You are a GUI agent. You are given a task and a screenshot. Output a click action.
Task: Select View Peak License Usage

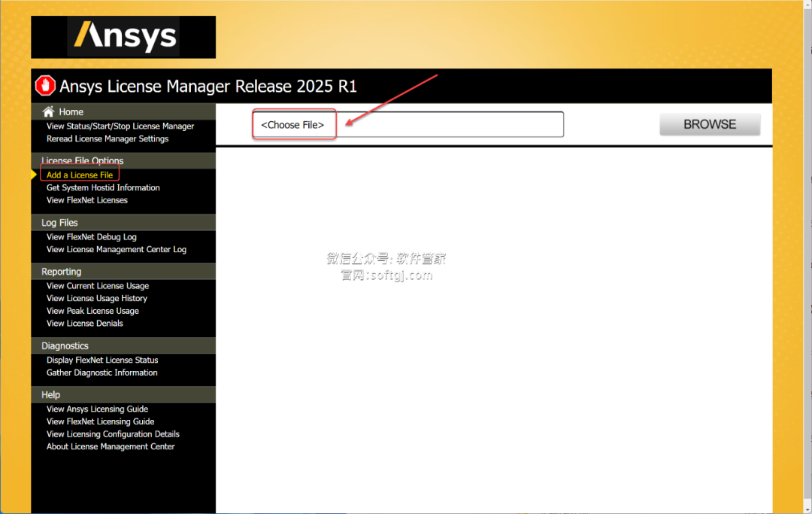[x=92, y=311]
